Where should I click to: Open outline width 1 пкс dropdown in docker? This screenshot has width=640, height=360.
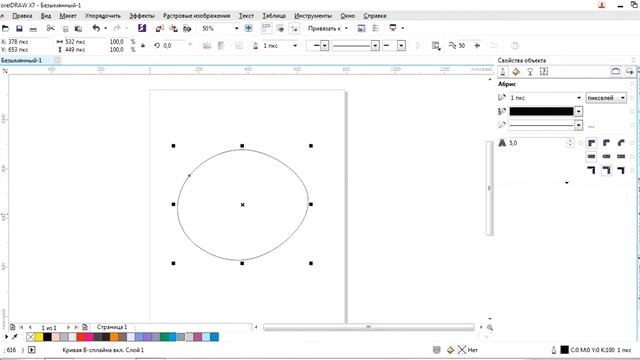[579, 98]
